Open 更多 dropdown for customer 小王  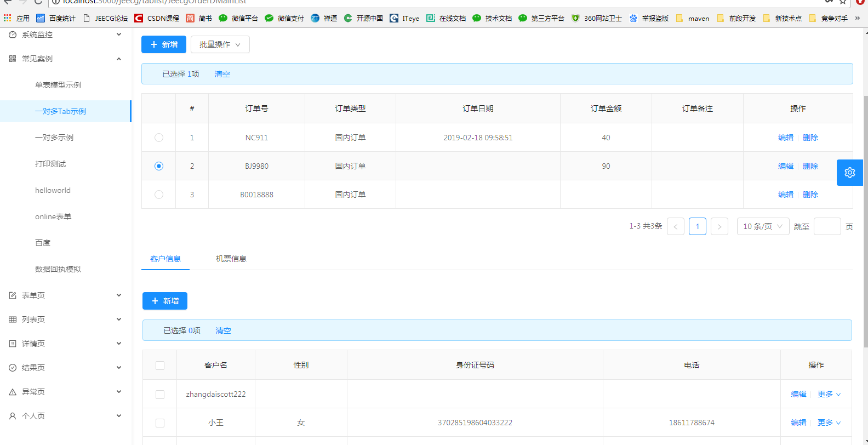[x=829, y=423]
